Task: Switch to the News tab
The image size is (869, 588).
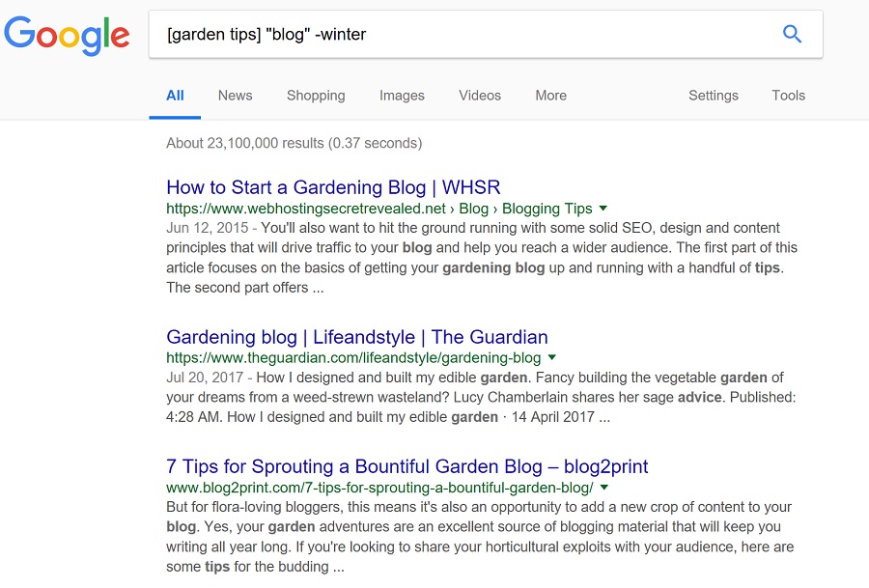Action: [235, 96]
